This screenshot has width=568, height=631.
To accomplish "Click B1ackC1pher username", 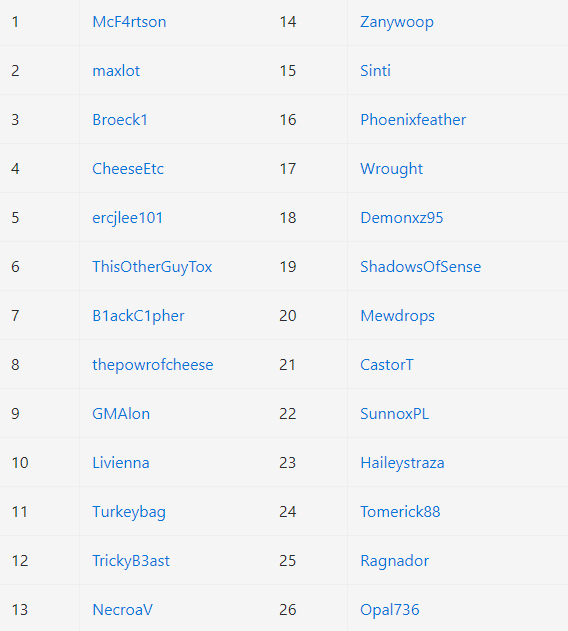I will tap(138, 316).
